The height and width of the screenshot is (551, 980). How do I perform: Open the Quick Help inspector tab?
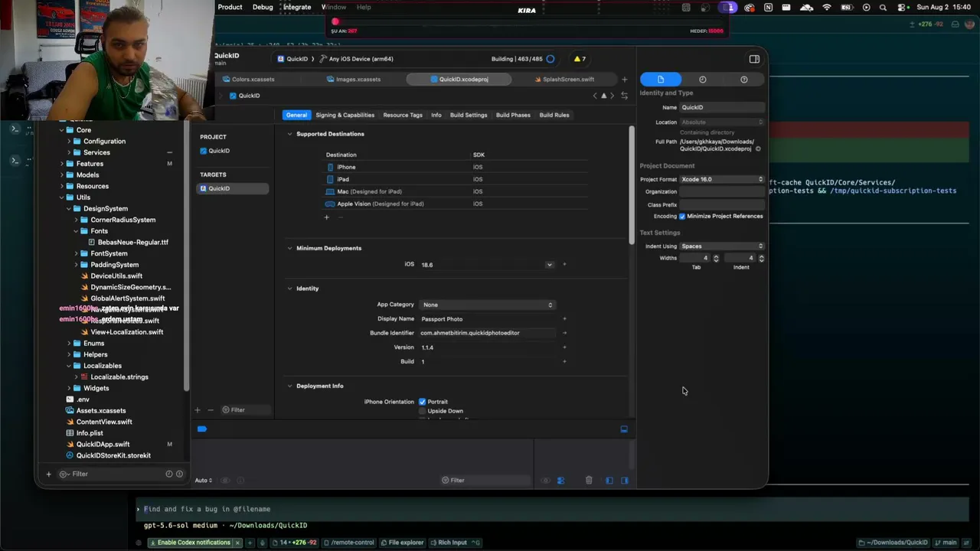point(744,80)
